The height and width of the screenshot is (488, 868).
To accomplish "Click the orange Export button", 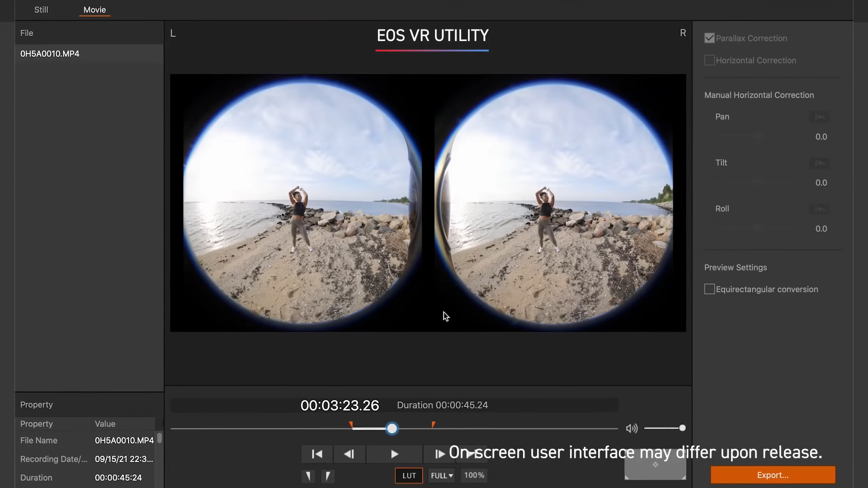I will click(773, 475).
